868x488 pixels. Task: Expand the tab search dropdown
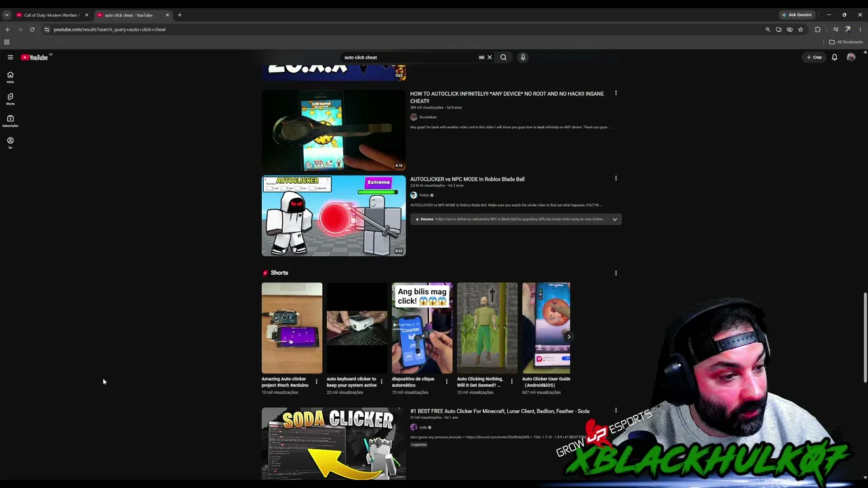[x=7, y=15]
